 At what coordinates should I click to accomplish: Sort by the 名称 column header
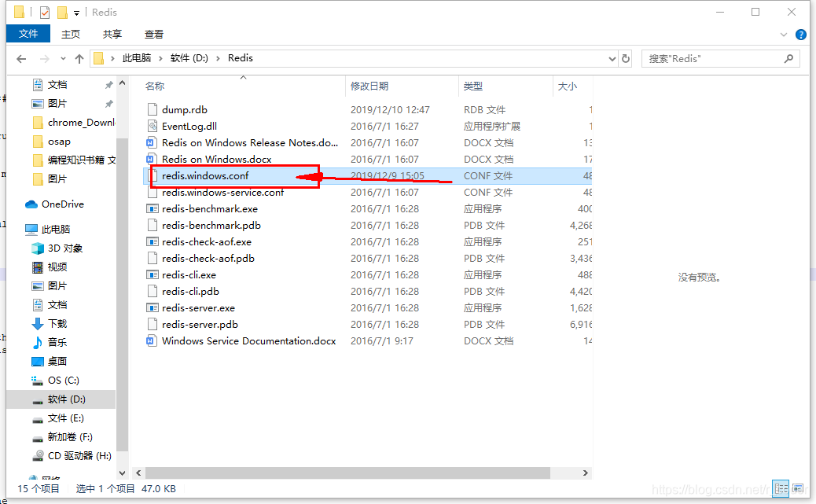coord(155,86)
